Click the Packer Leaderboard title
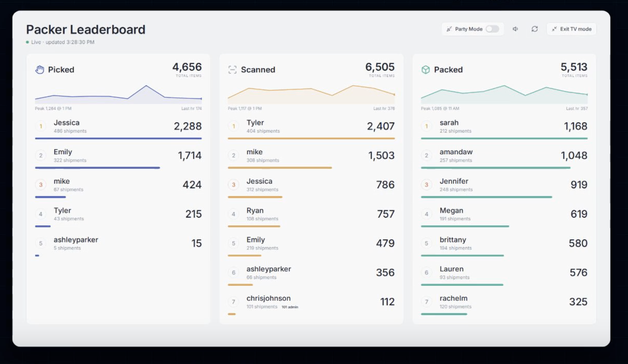The height and width of the screenshot is (364, 628). [86, 29]
